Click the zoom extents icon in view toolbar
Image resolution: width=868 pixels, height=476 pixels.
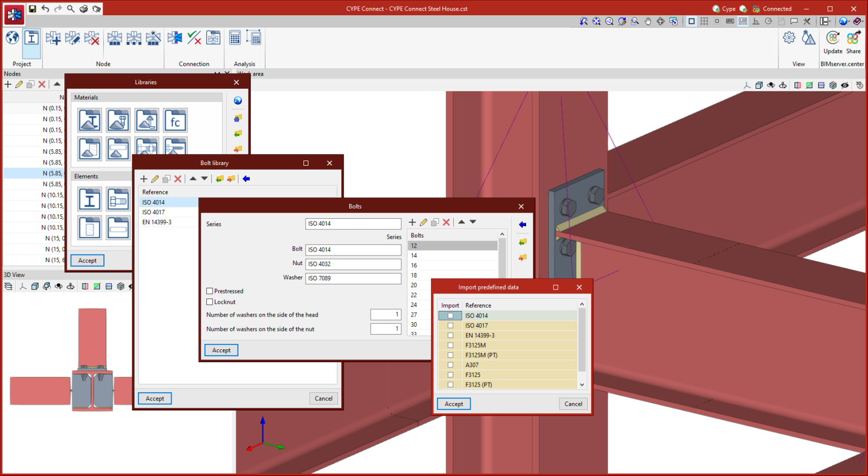pyautogui.click(x=596, y=21)
